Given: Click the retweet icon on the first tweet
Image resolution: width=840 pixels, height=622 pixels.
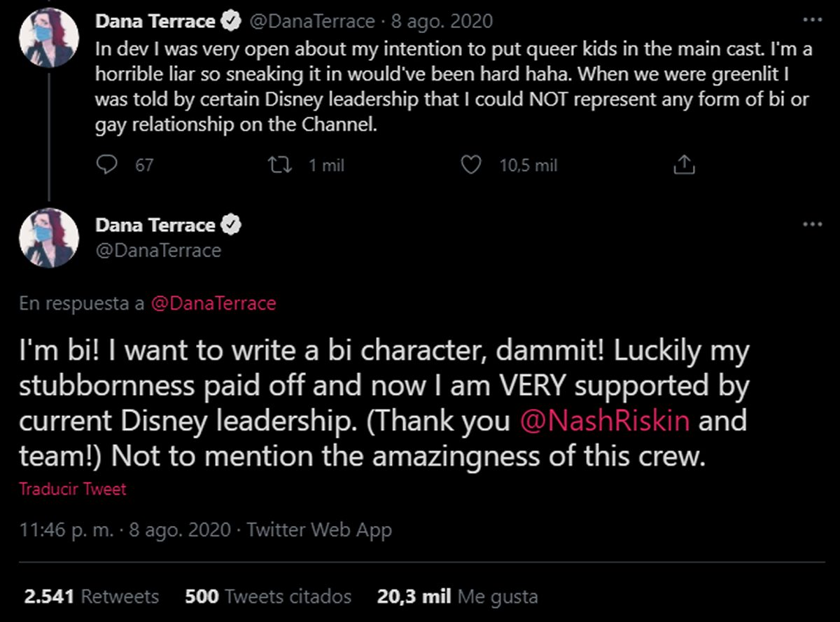Looking at the screenshot, I should [x=279, y=165].
